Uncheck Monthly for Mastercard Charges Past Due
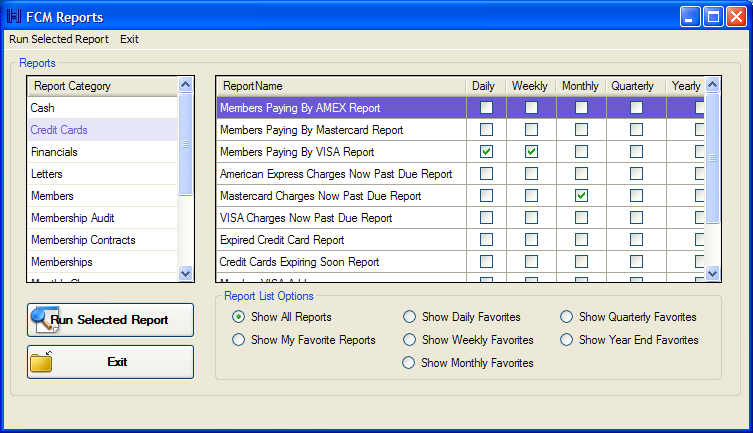The image size is (753, 433). [x=582, y=196]
